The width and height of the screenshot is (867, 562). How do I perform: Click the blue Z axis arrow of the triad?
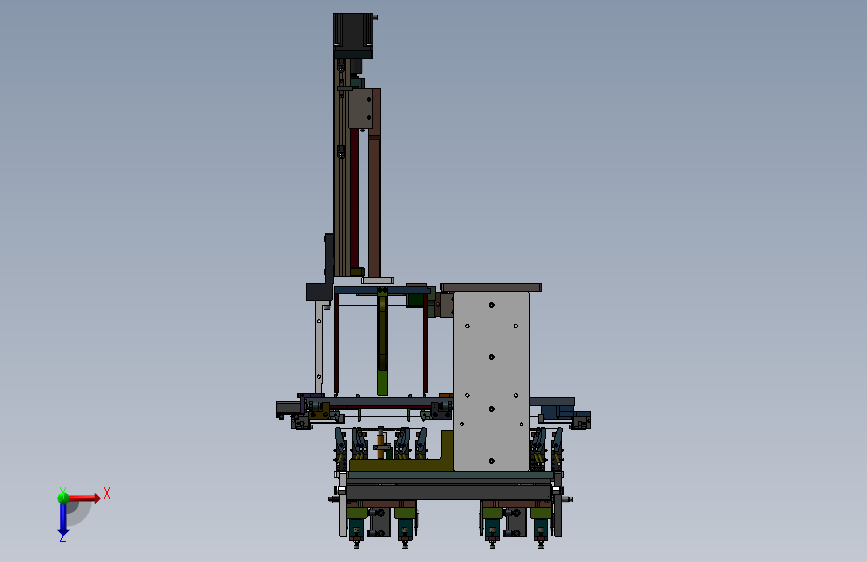pos(63,519)
